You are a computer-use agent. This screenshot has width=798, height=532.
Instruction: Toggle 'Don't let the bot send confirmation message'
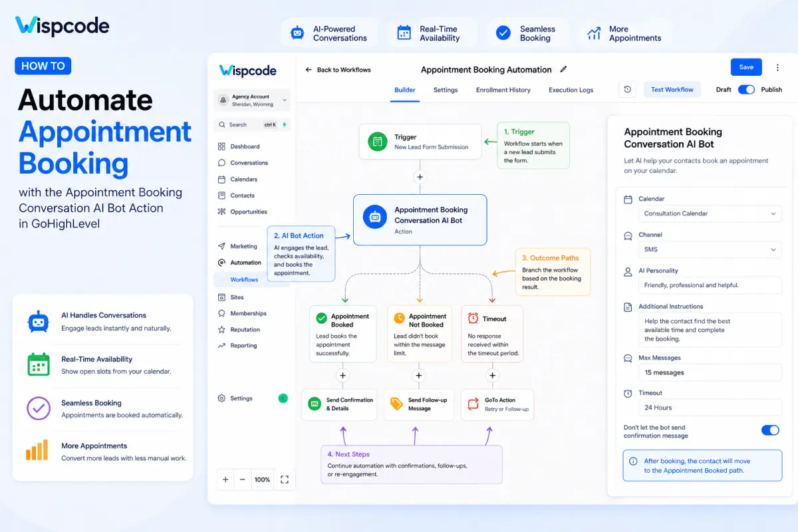coord(770,430)
